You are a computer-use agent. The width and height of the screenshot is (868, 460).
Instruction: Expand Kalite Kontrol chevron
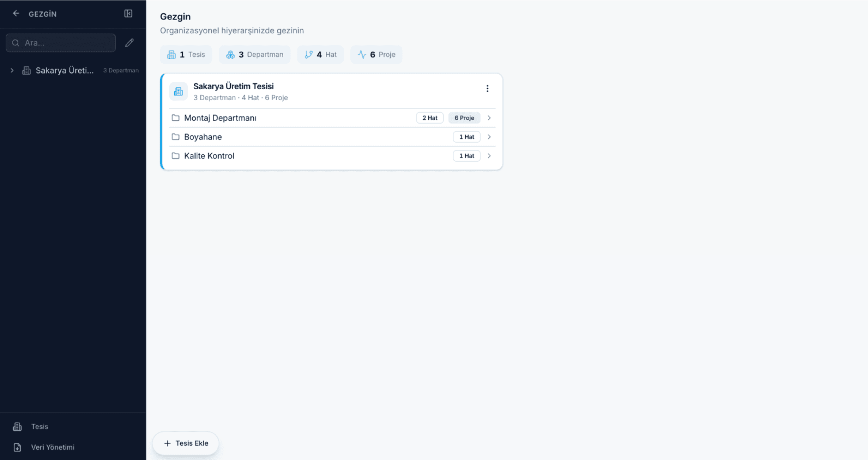tap(489, 156)
